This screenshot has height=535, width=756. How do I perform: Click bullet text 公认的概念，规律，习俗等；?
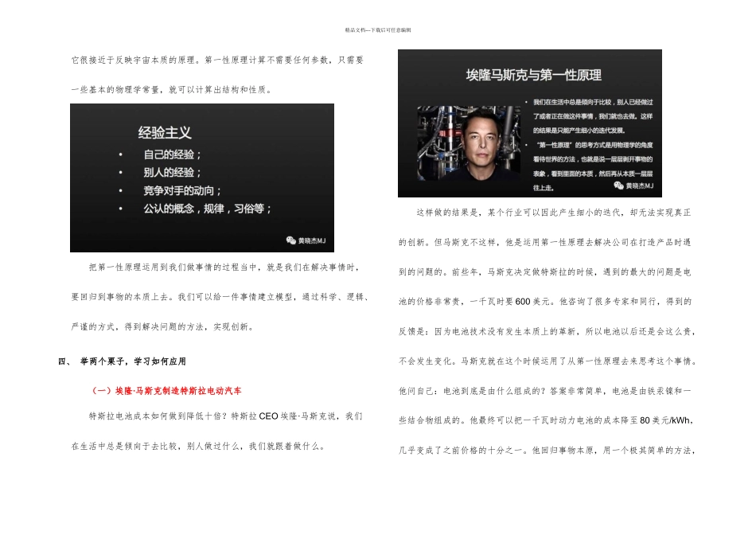(208, 209)
